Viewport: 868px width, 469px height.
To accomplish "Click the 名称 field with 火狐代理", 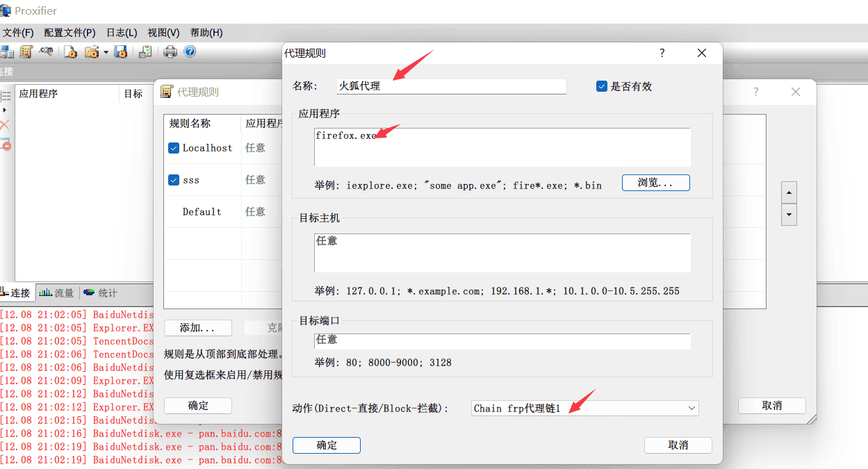I will (x=450, y=86).
